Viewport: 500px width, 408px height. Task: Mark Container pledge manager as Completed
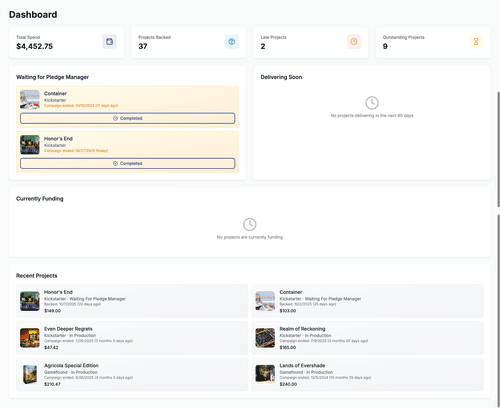click(128, 118)
